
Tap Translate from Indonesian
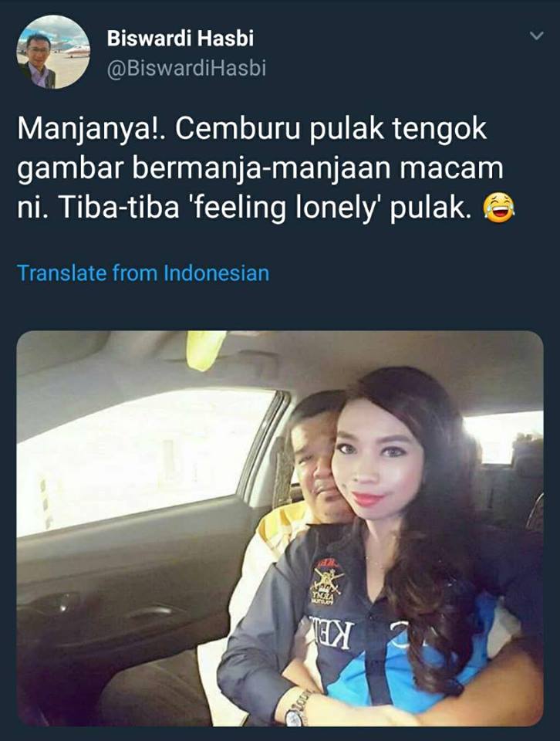[143, 273]
